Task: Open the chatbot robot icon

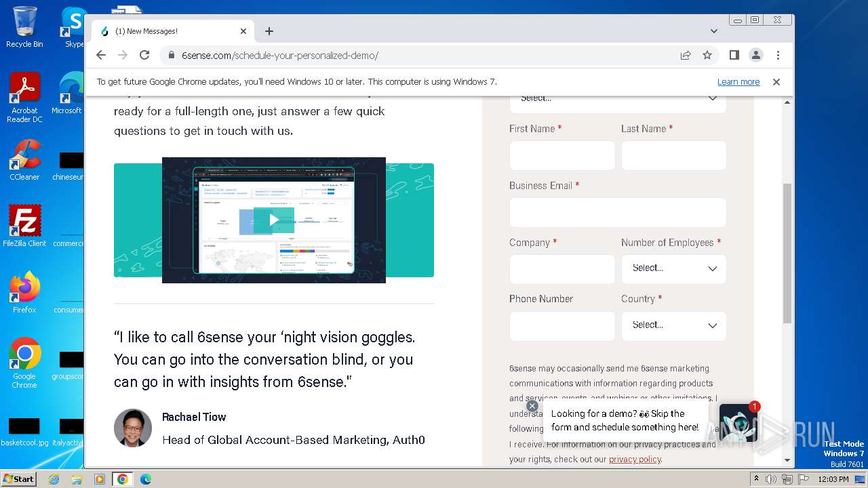Action: point(738,423)
